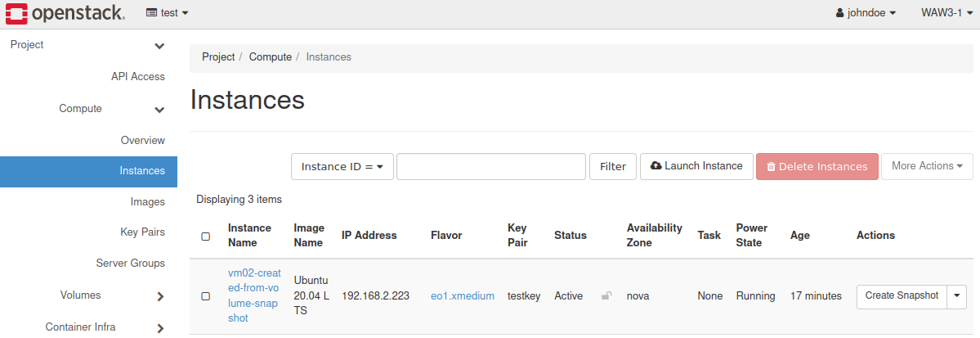This screenshot has width=980, height=338.
Task: Click Create Snapshot for the instance
Action: pos(902,296)
